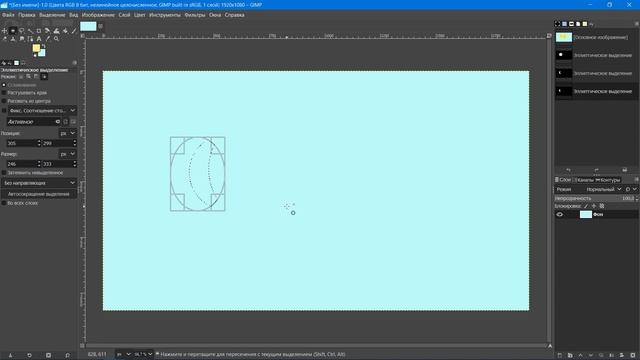
Task: Select the Zoom magnifier tool
Action: 56,39
